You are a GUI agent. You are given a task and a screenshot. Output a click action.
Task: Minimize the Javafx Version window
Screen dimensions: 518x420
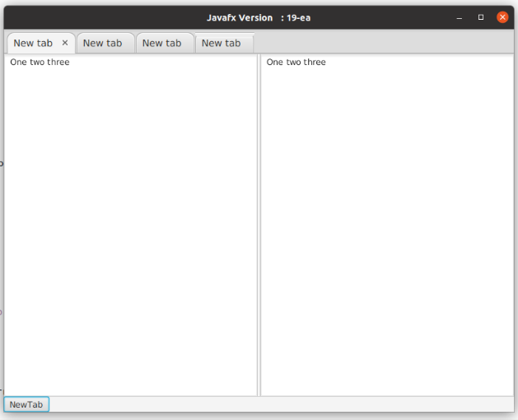coord(460,17)
